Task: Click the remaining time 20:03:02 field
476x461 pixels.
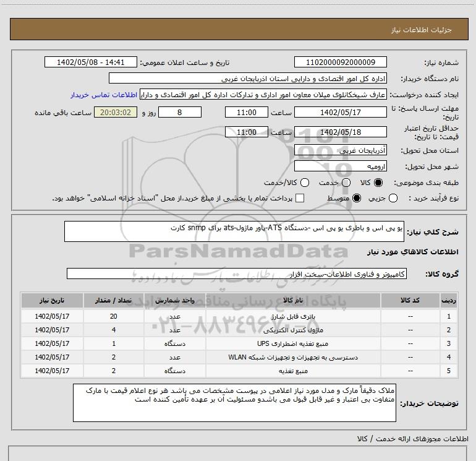Action: click(x=116, y=112)
